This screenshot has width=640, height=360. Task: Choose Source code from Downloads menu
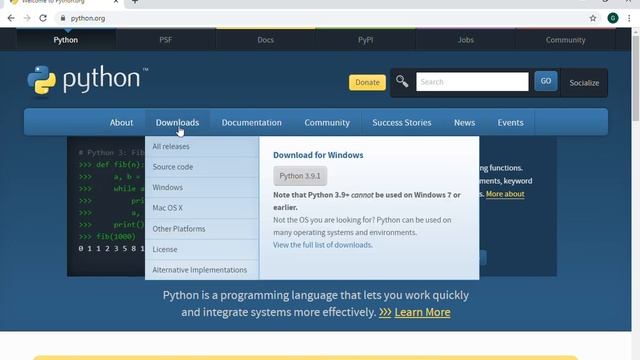[x=202, y=167]
